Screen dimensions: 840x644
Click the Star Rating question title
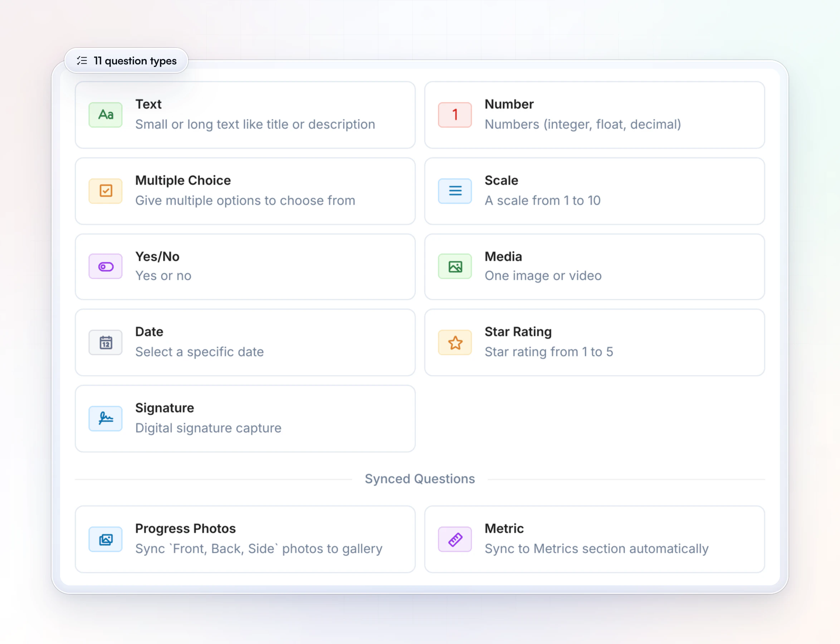click(518, 332)
